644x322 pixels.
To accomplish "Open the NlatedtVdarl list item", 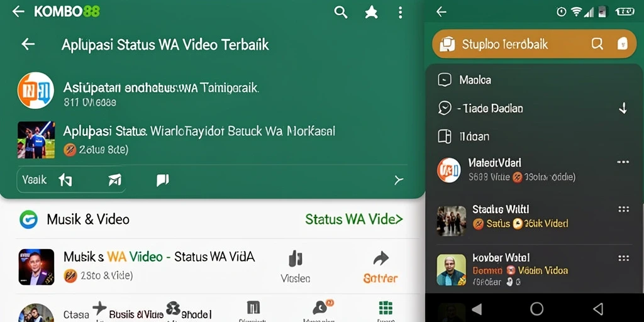I will pyautogui.click(x=533, y=170).
